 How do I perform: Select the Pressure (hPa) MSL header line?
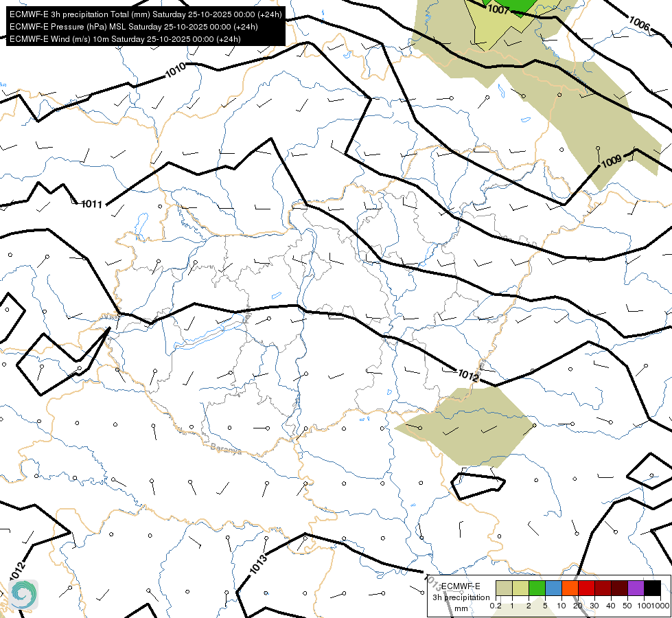point(134,27)
